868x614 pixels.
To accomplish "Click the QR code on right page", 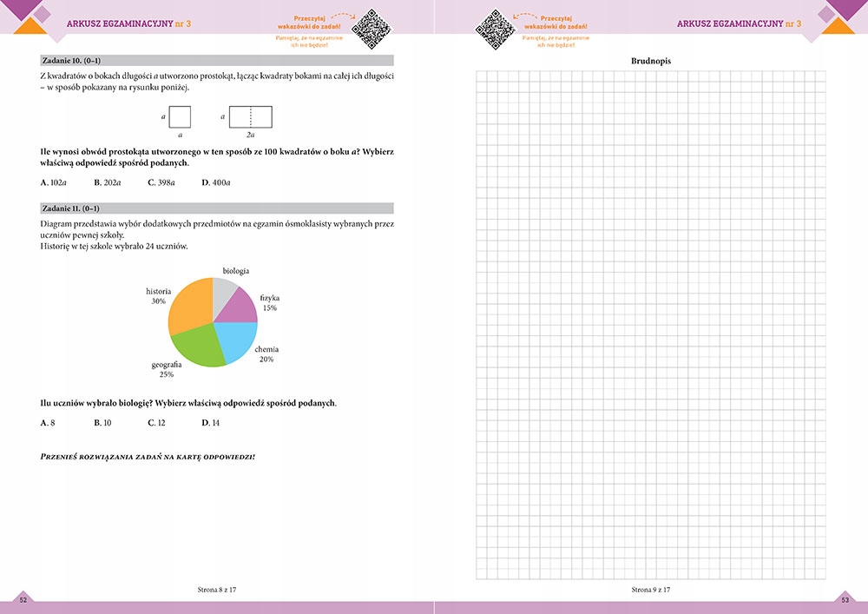I will [496, 29].
